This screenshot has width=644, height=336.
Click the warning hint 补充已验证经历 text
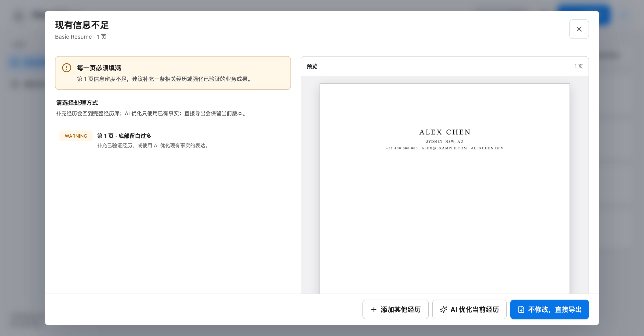(153, 145)
